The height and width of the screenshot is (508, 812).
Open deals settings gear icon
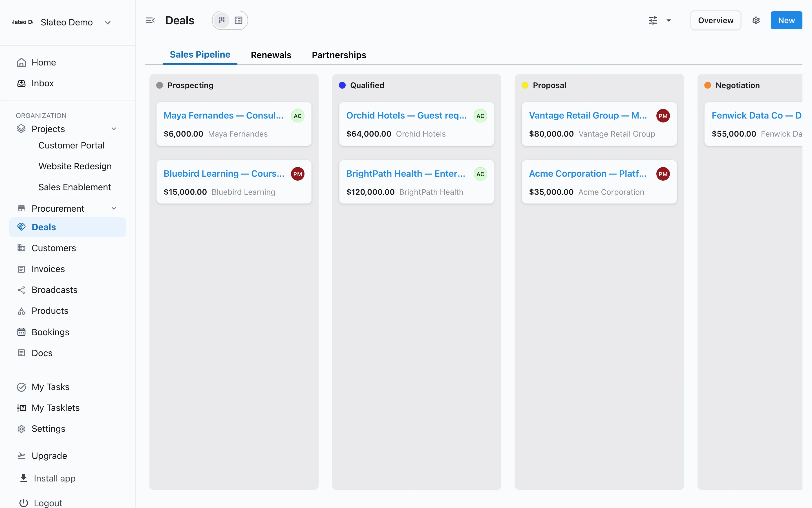coord(756,21)
